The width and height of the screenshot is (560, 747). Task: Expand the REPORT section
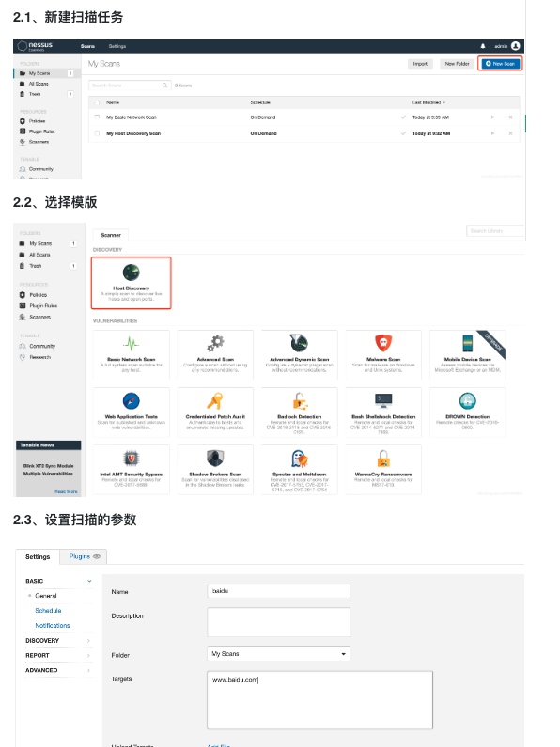[58, 656]
